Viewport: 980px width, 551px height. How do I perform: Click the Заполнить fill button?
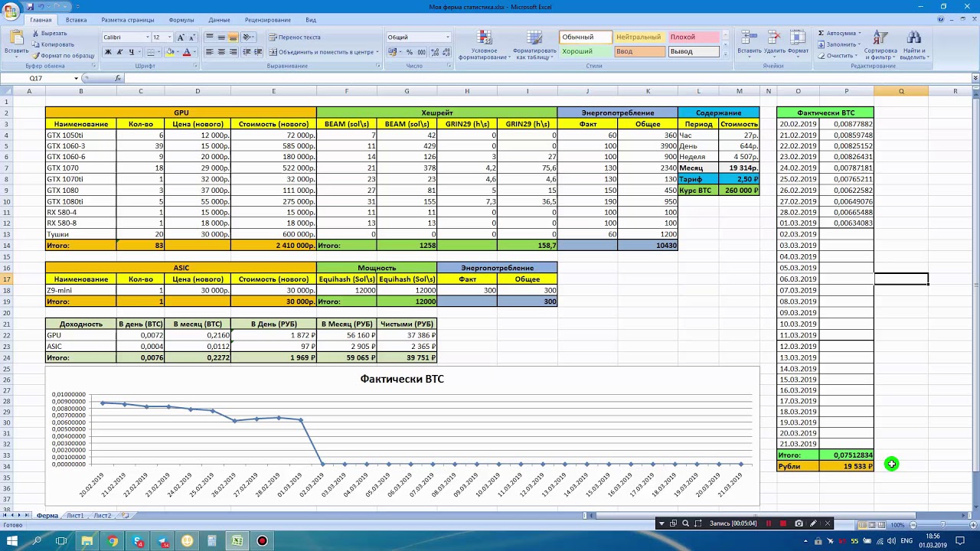pos(841,44)
